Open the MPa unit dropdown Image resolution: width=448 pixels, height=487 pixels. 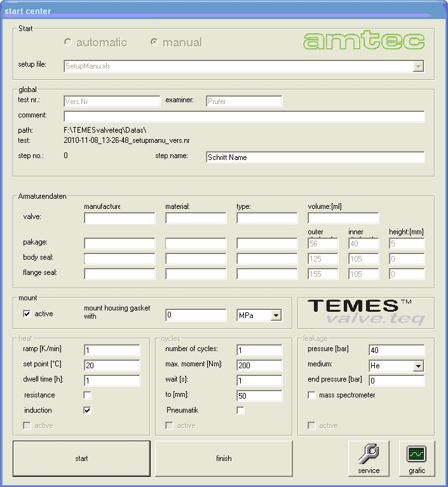pos(276,315)
